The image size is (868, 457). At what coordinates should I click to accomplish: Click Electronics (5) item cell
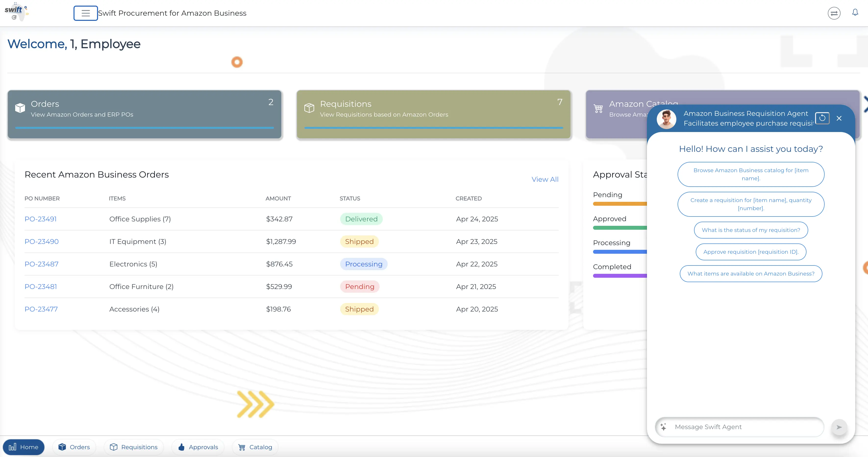133,264
